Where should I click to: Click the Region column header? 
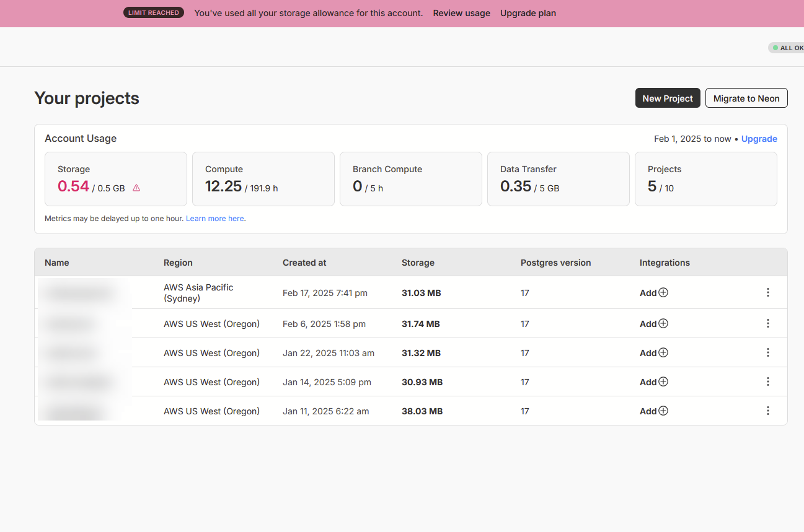[178, 263]
